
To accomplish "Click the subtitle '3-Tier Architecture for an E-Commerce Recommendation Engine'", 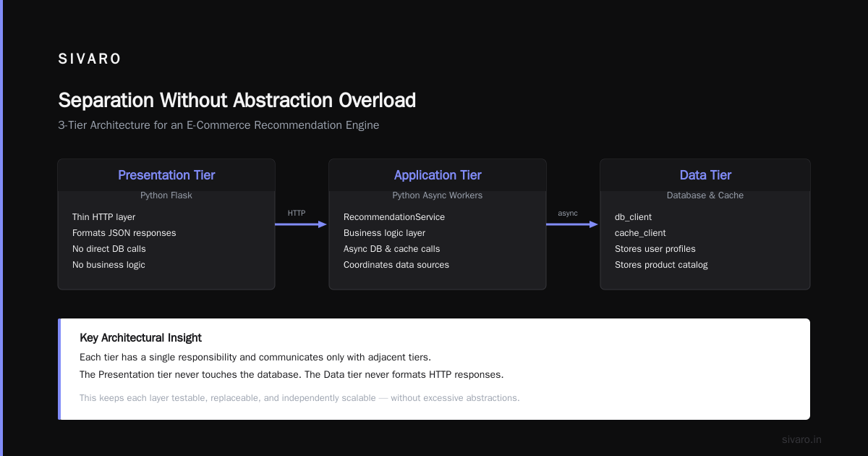I will [218, 125].
